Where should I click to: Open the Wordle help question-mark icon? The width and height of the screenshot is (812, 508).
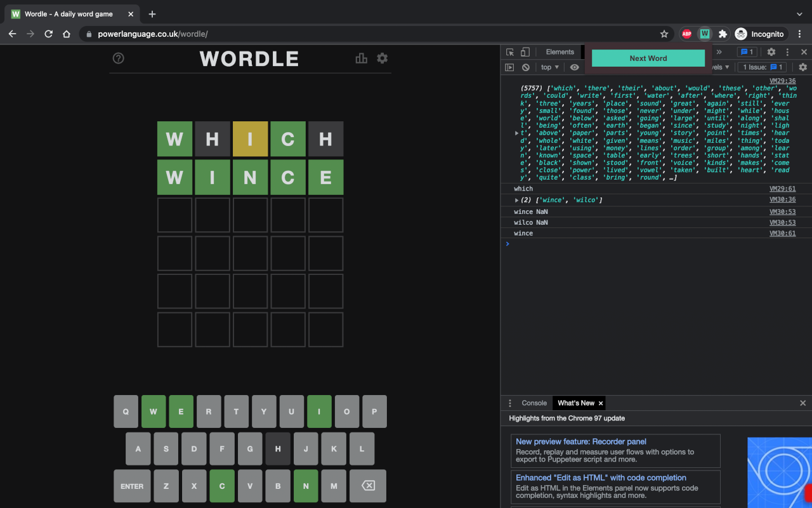pos(118,58)
